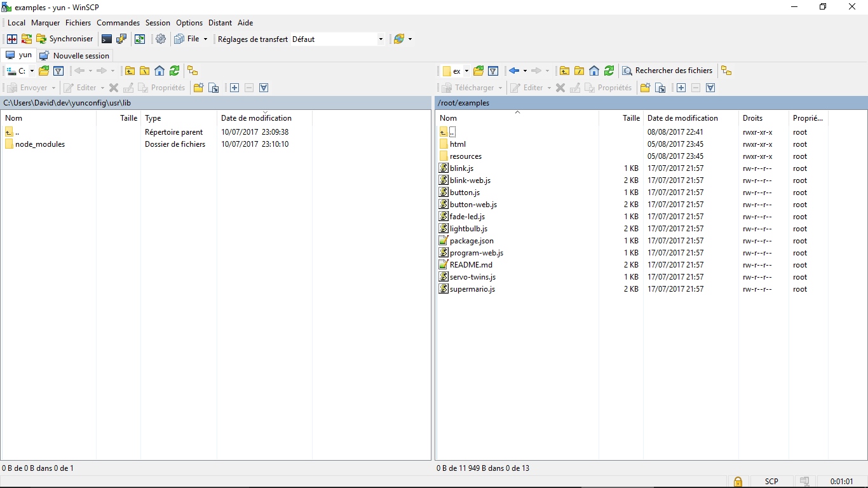
Task: Click Open directory icon in remote panel
Action: [x=478, y=71]
